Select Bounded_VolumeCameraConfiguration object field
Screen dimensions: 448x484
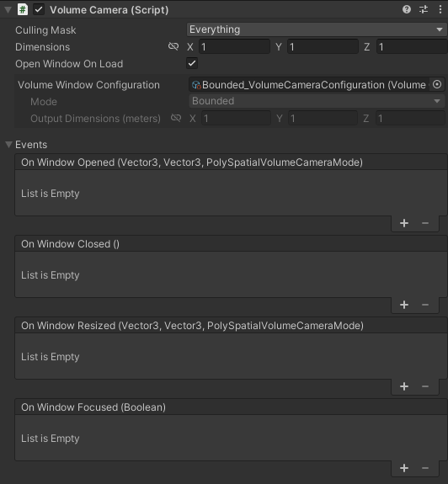309,84
